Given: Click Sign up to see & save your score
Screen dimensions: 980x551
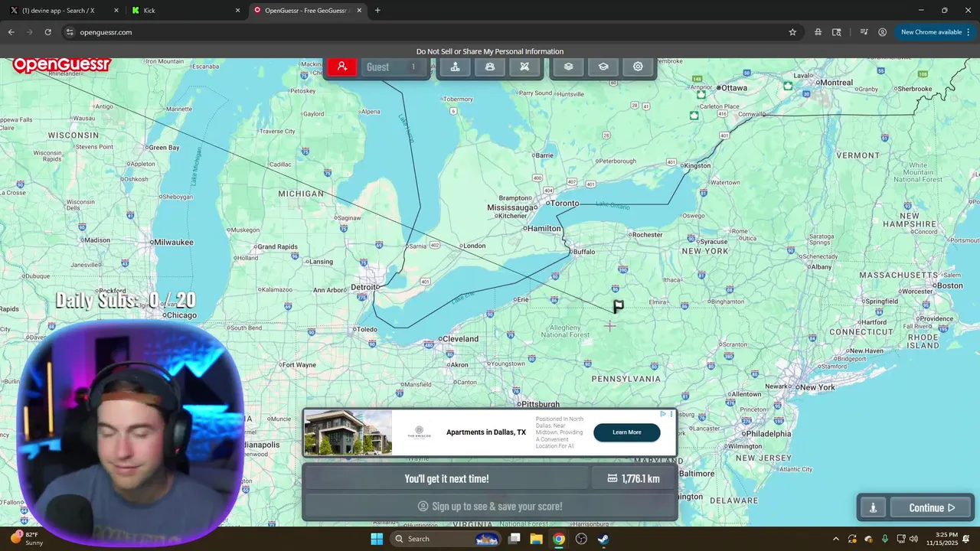Looking at the screenshot, I should pyautogui.click(x=490, y=506).
